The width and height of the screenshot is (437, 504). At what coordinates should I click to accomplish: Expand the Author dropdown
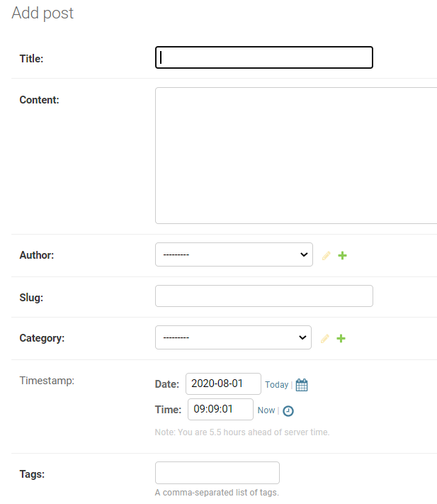pyautogui.click(x=234, y=254)
